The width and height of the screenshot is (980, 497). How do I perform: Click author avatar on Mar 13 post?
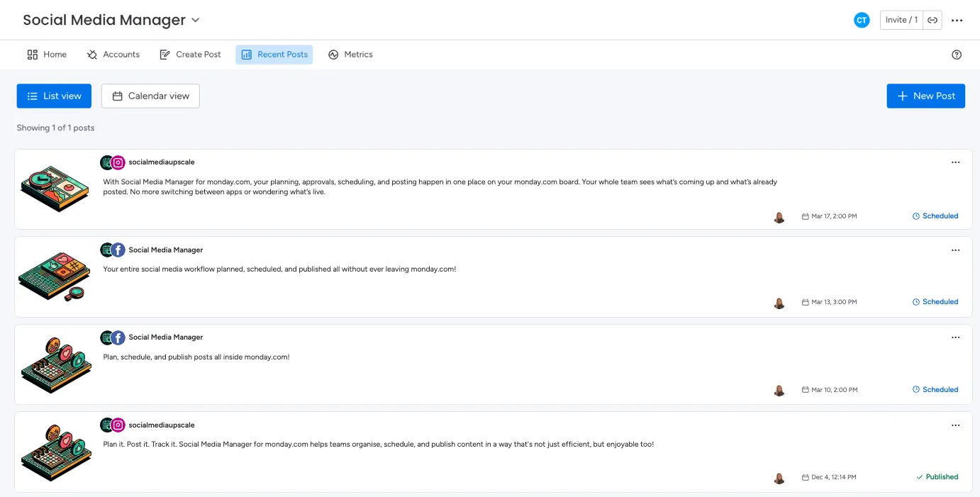click(x=779, y=303)
